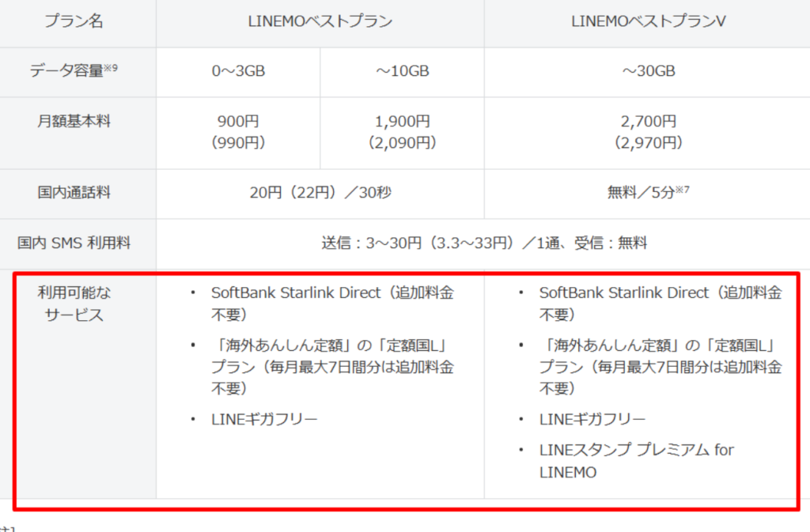Click the ※7 footnote marker
Screen dimensions: 810x532
pyautogui.click(x=683, y=190)
